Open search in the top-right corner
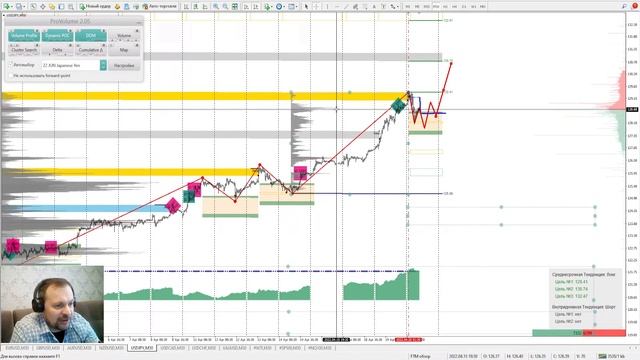This screenshot has width=640, height=360. [624, 6]
